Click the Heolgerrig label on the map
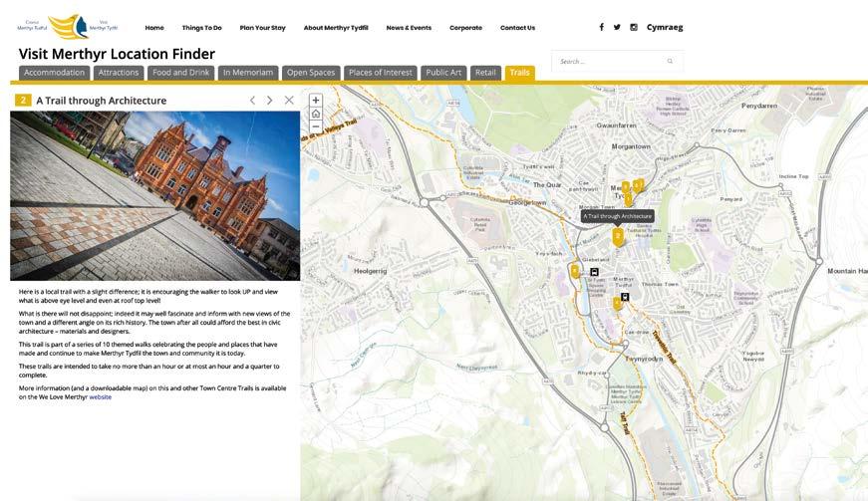The width and height of the screenshot is (868, 501). coord(371,271)
